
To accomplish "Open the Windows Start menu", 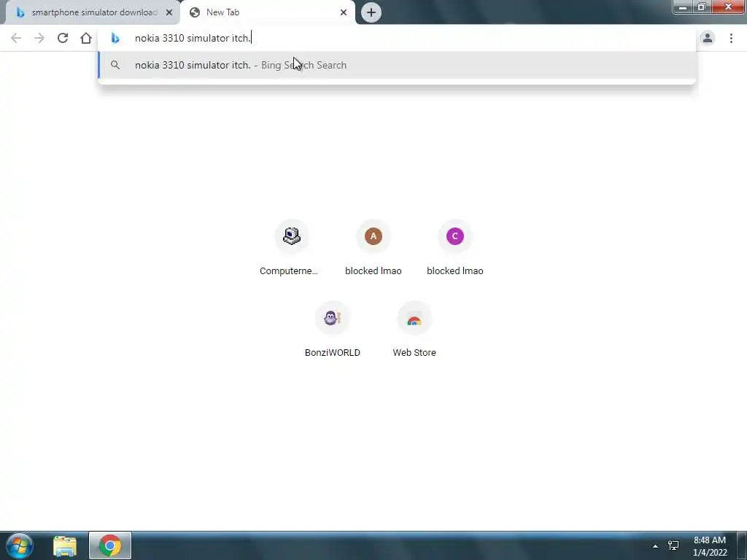I will pos(20,545).
